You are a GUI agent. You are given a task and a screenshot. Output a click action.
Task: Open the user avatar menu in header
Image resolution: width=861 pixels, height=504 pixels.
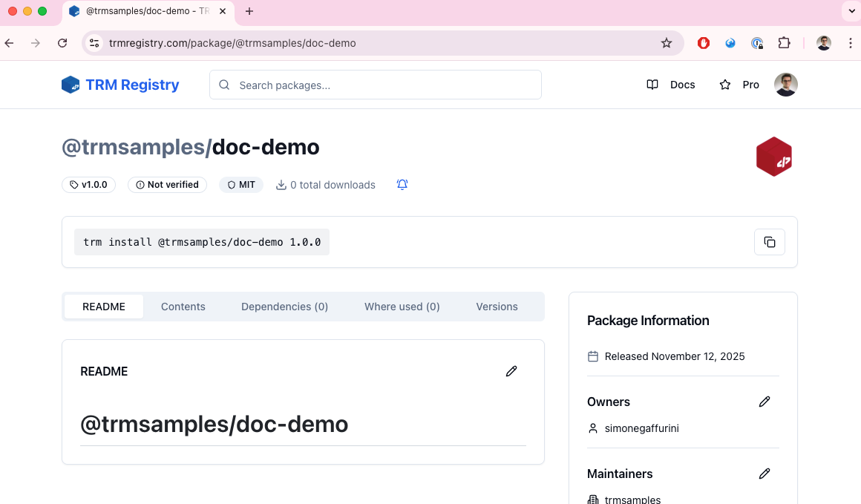pyautogui.click(x=786, y=85)
